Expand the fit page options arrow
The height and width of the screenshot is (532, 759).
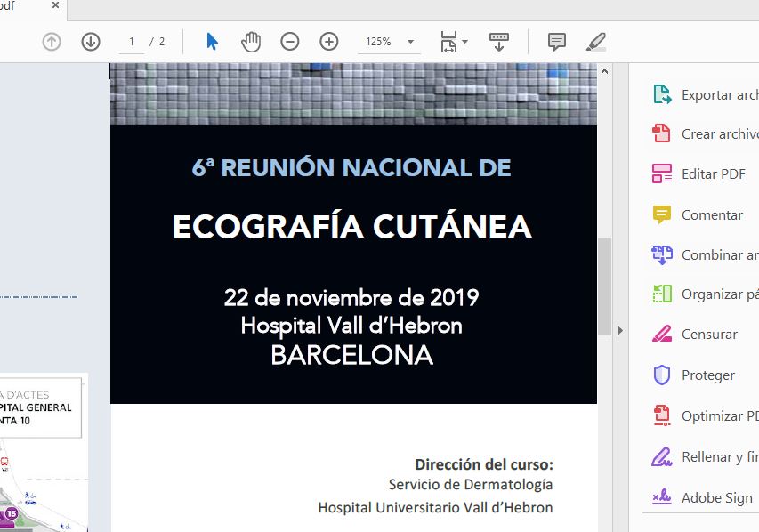click(465, 42)
